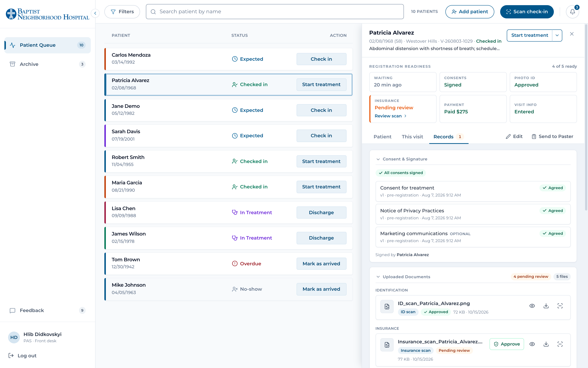Discharge Lisa Chen

tap(321, 213)
